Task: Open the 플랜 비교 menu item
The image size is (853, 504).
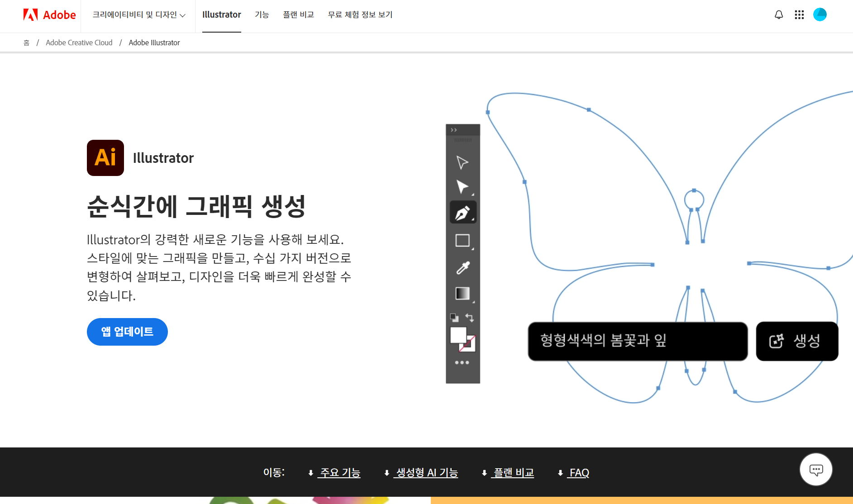Action: pos(299,15)
